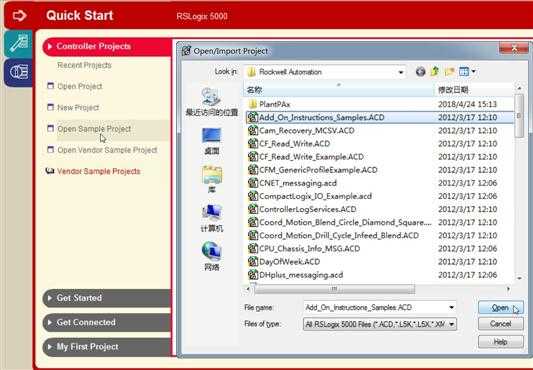Select the computer shortcut in places bar
533x370 pixels.
[x=212, y=218]
